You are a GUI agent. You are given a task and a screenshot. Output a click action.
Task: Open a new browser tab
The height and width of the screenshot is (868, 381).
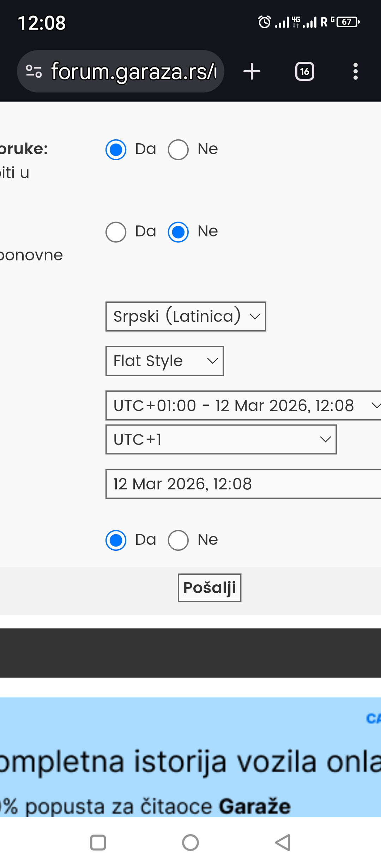[252, 71]
